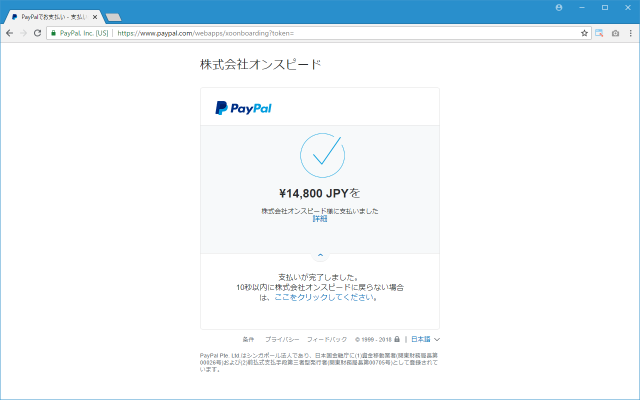Viewport: 640px width, 400px height.
Task: Open the プライバシー privacy link
Action: (282, 339)
